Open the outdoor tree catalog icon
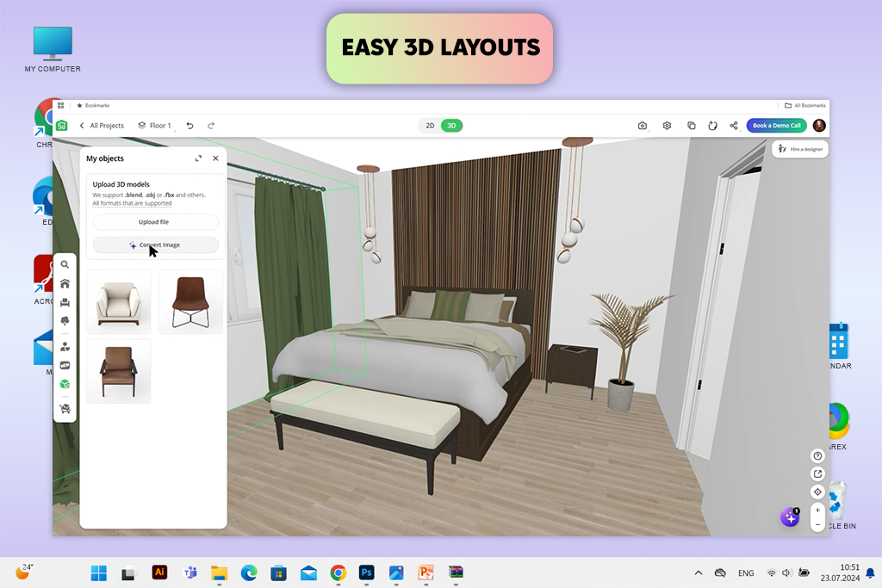Screen dimensions: 882x588 (x=65, y=321)
